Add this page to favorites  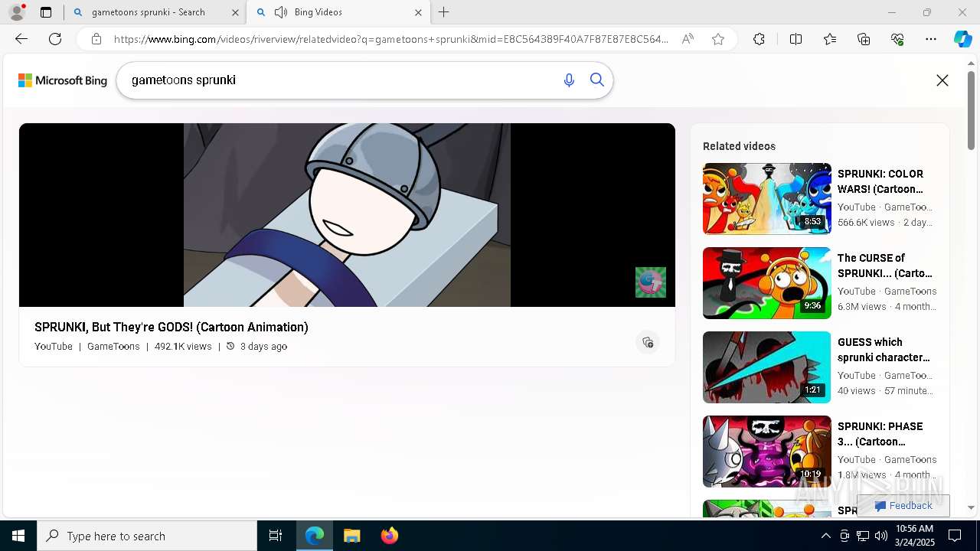[x=718, y=39]
